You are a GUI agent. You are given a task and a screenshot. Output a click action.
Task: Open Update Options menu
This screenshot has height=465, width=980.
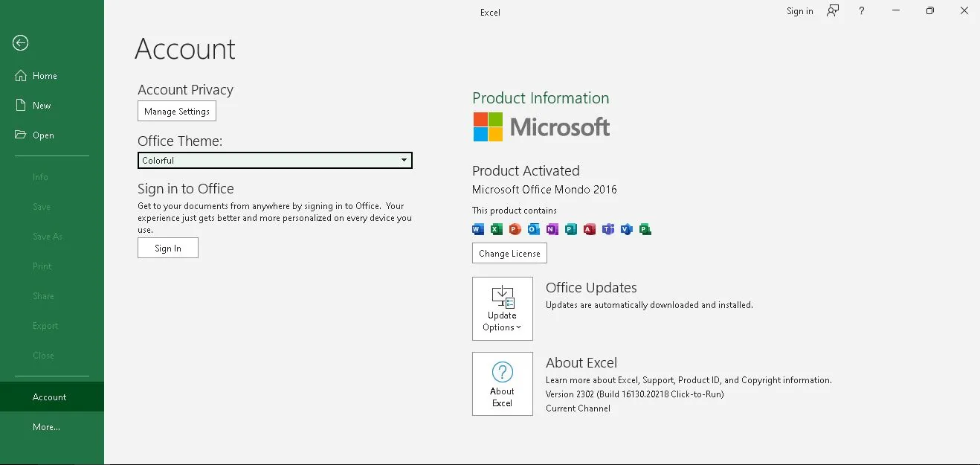[x=503, y=309]
